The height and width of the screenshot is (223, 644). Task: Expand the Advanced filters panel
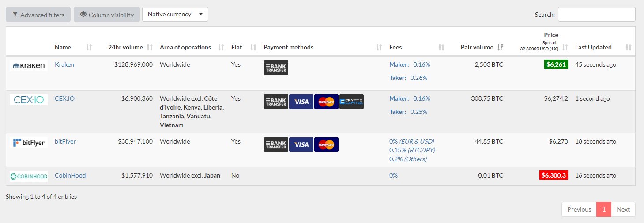click(x=38, y=15)
